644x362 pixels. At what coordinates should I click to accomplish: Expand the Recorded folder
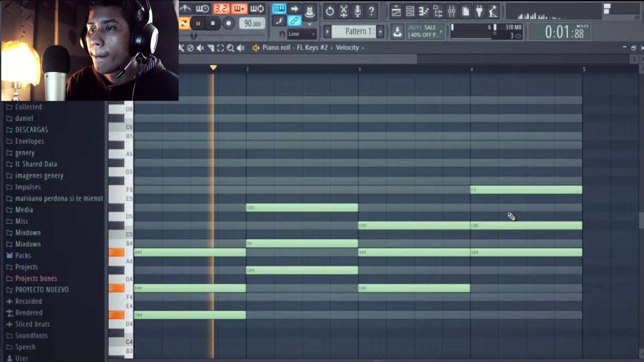(28, 301)
